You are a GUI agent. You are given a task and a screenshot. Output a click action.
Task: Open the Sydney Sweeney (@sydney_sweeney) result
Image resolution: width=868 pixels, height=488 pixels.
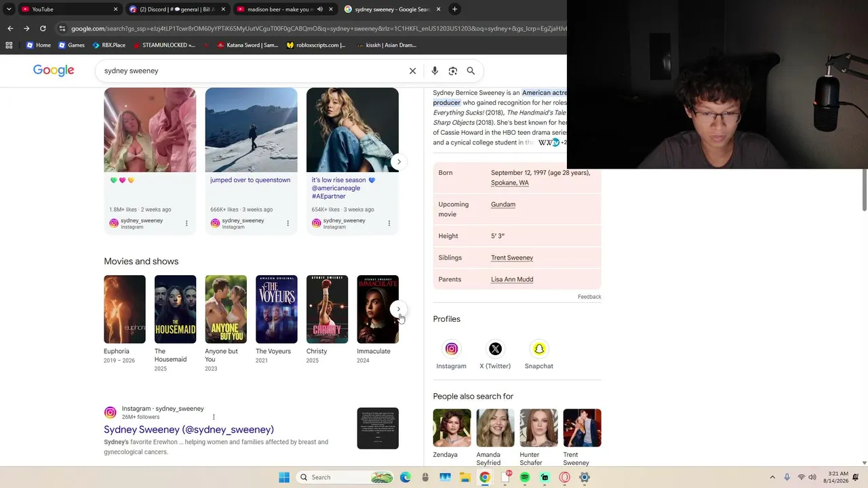click(189, 430)
